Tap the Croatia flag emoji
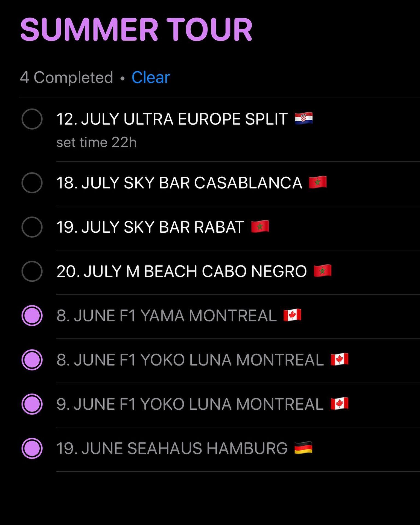Image resolution: width=420 pixels, height=525 pixels. coord(304,118)
